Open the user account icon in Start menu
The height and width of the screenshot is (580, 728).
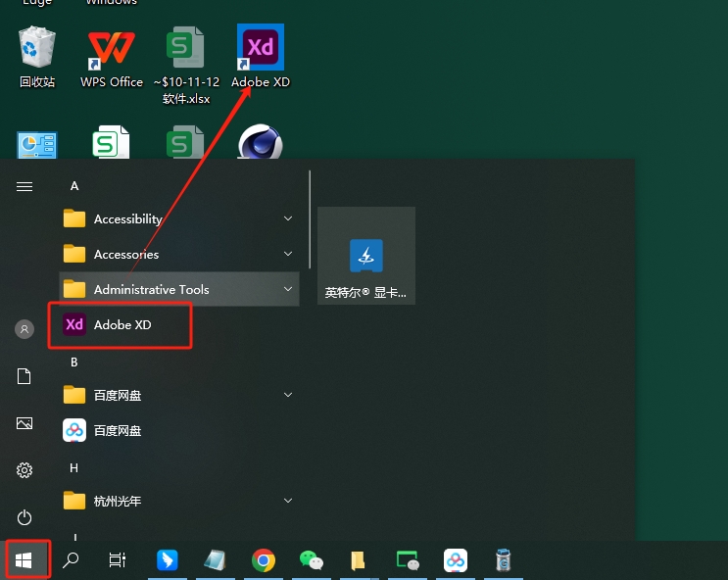[24, 329]
